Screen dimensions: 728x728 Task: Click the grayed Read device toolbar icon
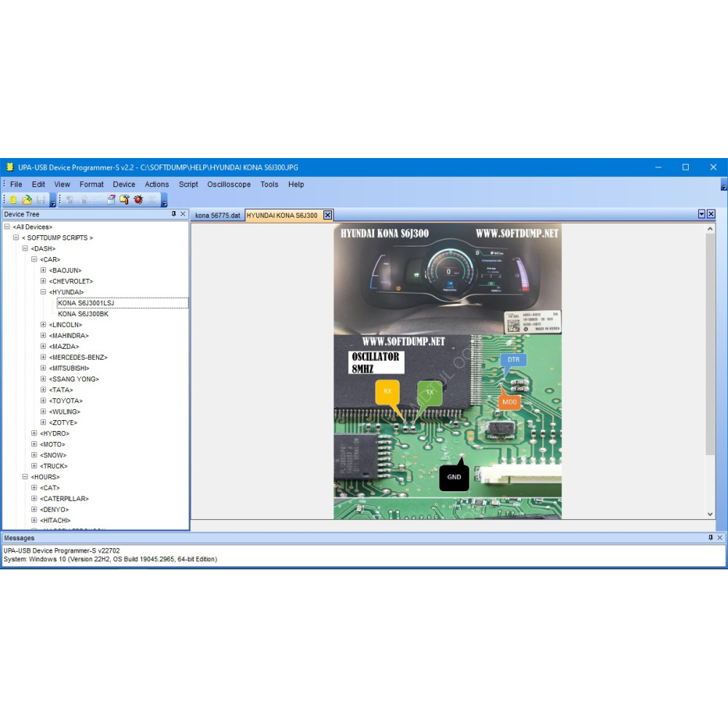tap(70, 199)
